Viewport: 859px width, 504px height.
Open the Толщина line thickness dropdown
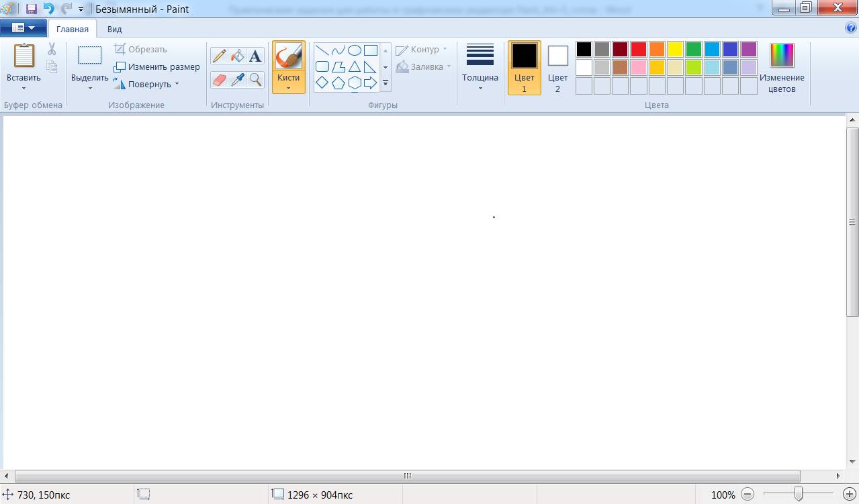point(480,67)
